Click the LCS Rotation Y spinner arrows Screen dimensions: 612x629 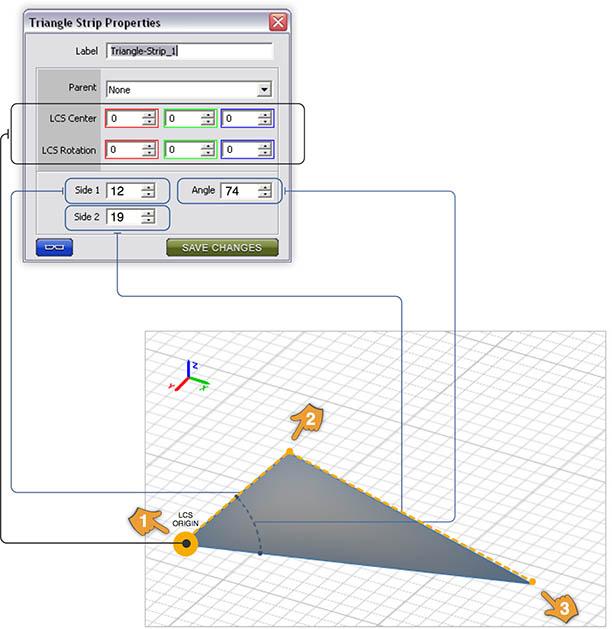(x=207, y=150)
